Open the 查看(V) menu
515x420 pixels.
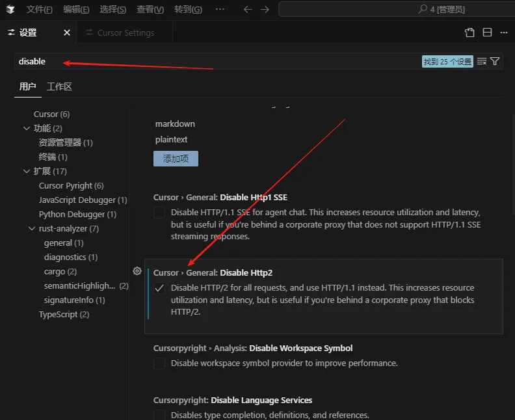pos(150,9)
